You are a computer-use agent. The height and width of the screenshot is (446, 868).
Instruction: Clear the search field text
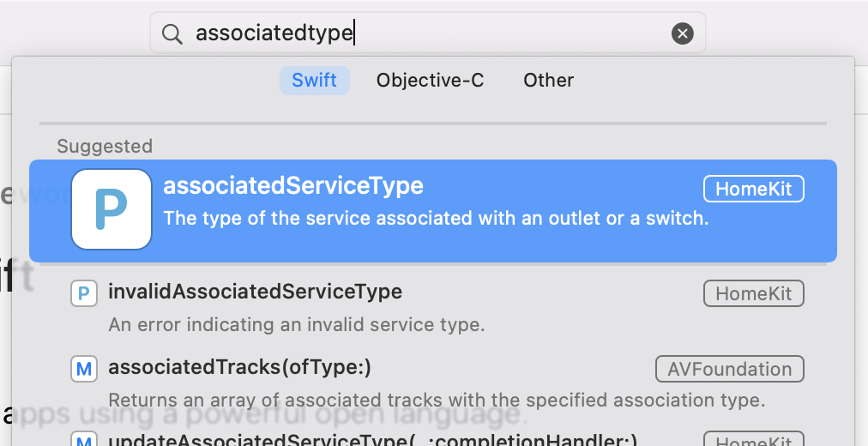682,33
